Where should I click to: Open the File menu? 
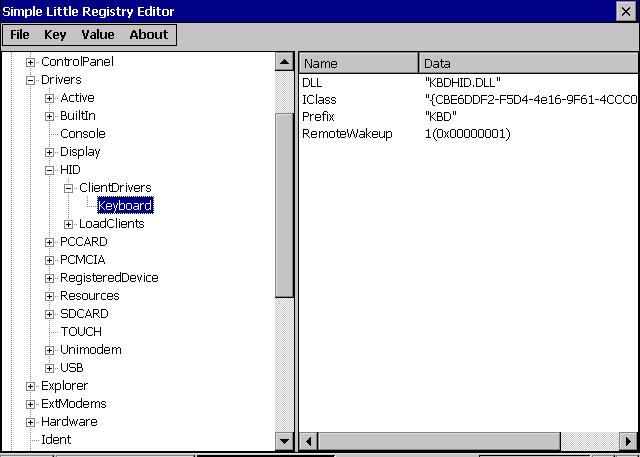coord(19,35)
